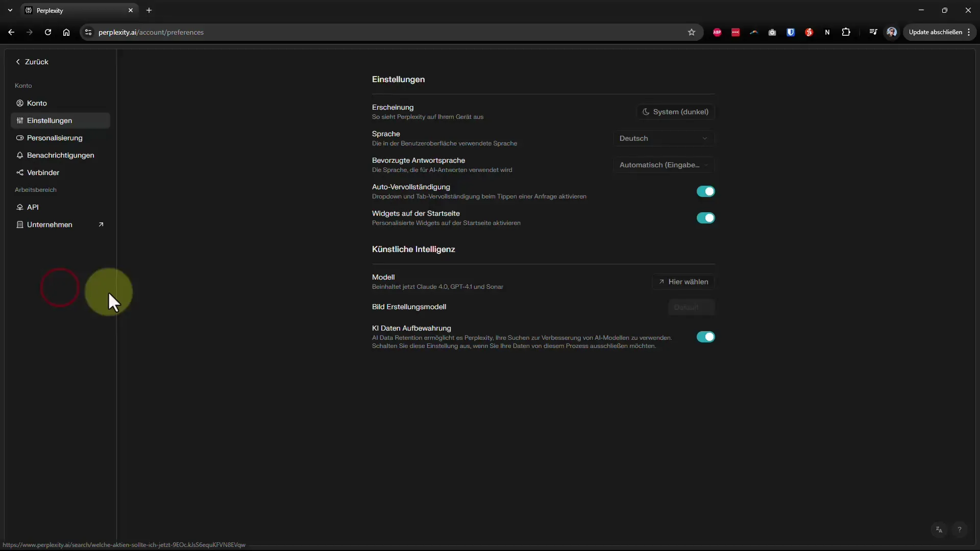Open Benachrichtigungen settings

(x=60, y=155)
